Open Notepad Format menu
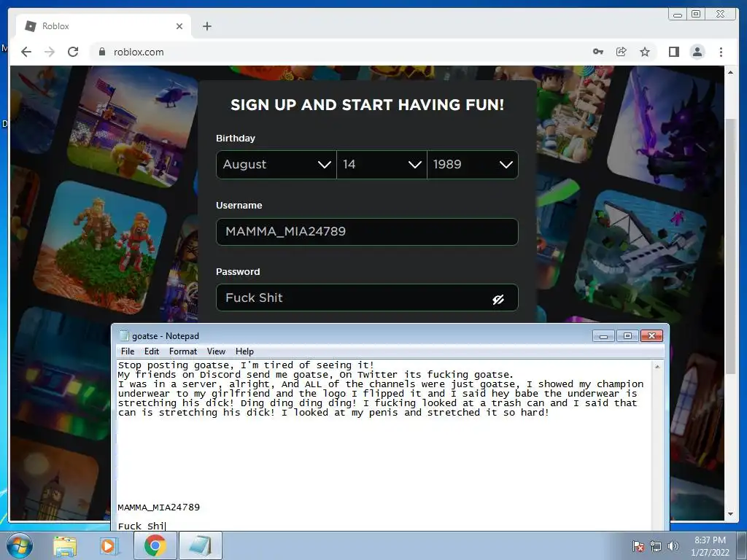The width and height of the screenshot is (747, 560). (183, 351)
